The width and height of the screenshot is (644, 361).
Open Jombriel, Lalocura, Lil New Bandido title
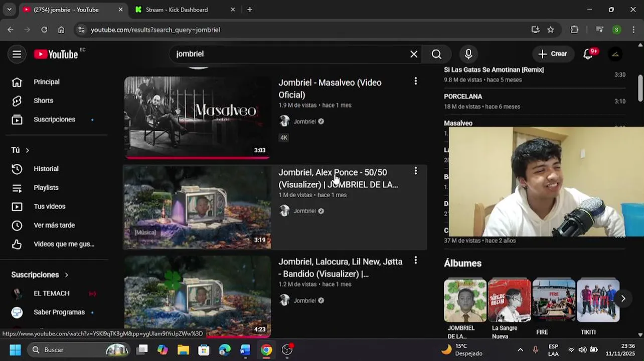pos(341,268)
